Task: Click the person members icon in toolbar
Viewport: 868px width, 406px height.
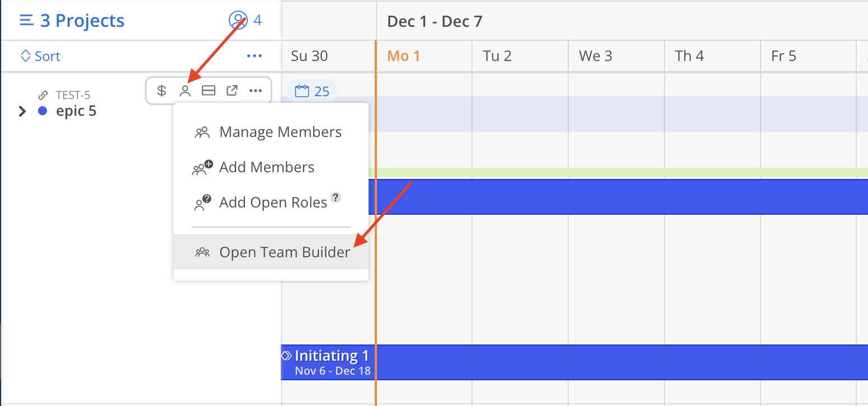Action: pos(185,91)
